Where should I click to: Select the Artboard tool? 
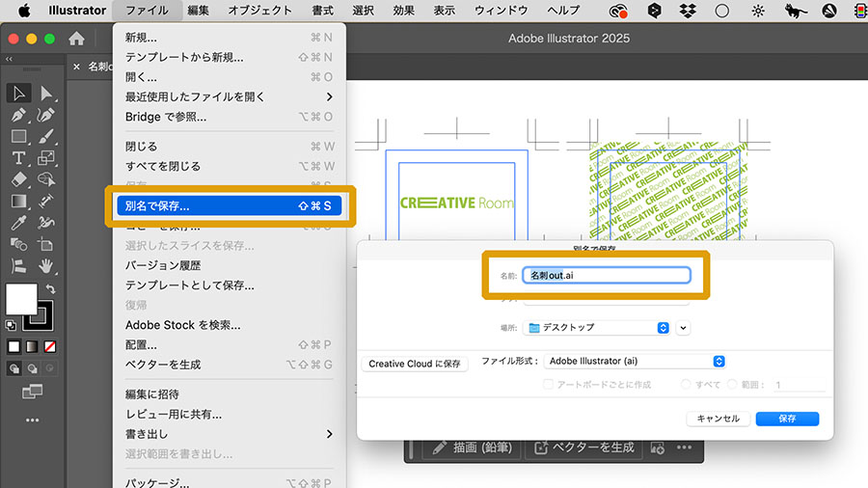click(46, 245)
